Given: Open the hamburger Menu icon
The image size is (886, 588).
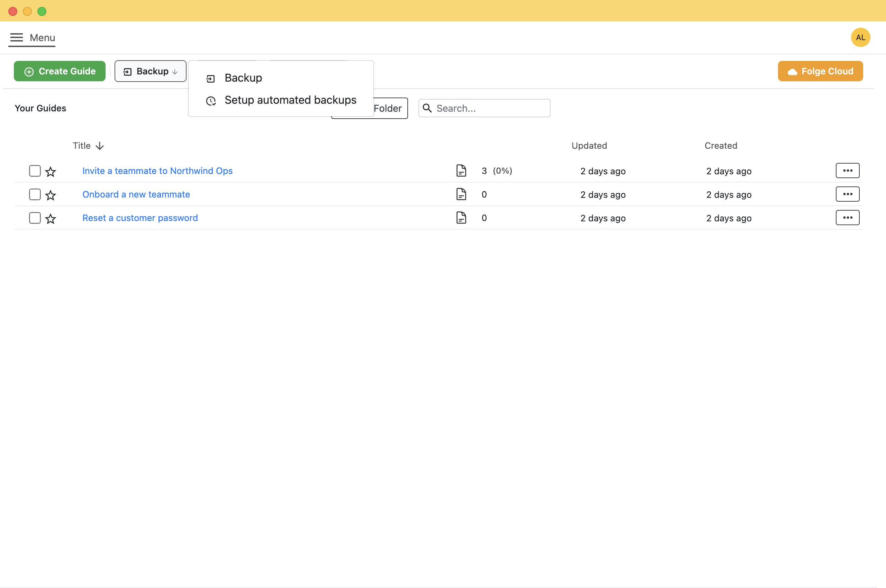Looking at the screenshot, I should [17, 37].
